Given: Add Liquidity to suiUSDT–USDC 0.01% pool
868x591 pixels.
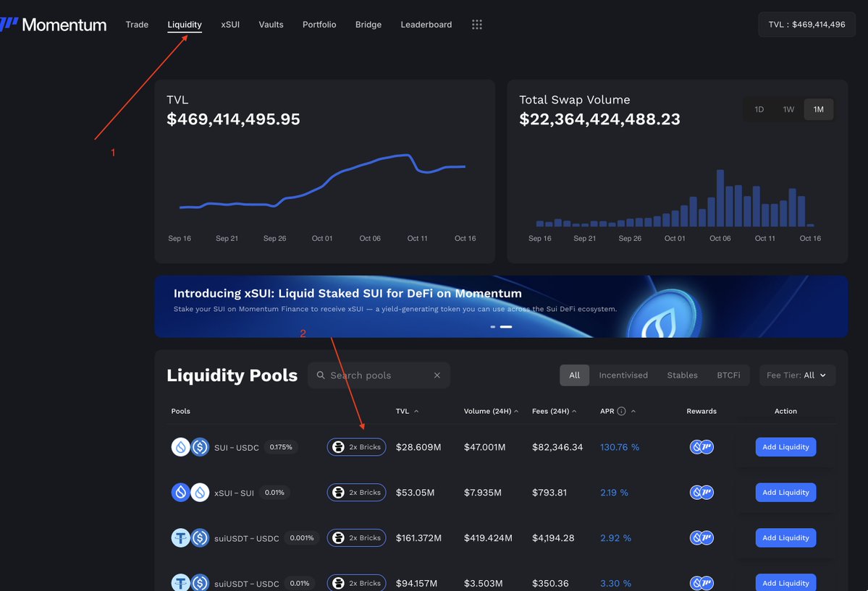Looking at the screenshot, I should [x=785, y=583].
